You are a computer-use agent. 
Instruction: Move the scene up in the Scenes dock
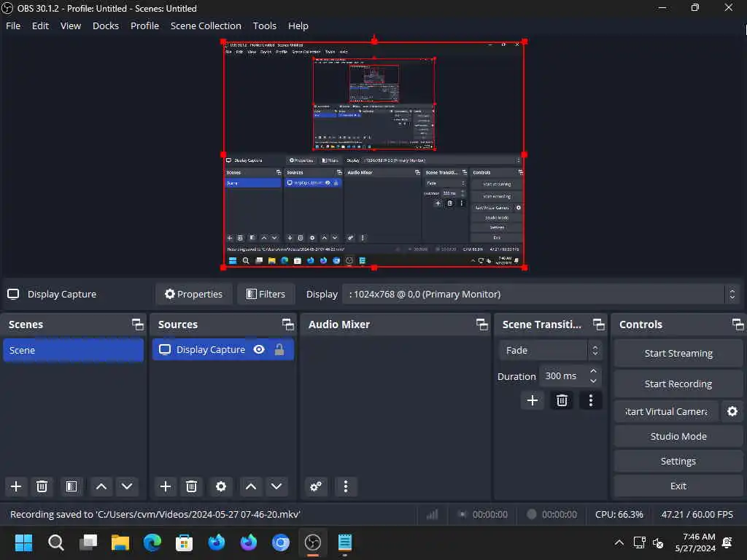click(101, 486)
